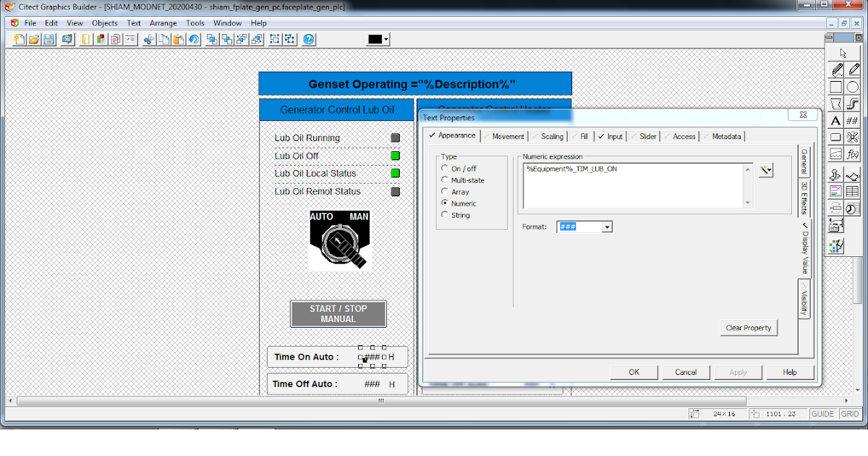Select the Number field tool
Screen dimensions: 868x456
(854, 119)
